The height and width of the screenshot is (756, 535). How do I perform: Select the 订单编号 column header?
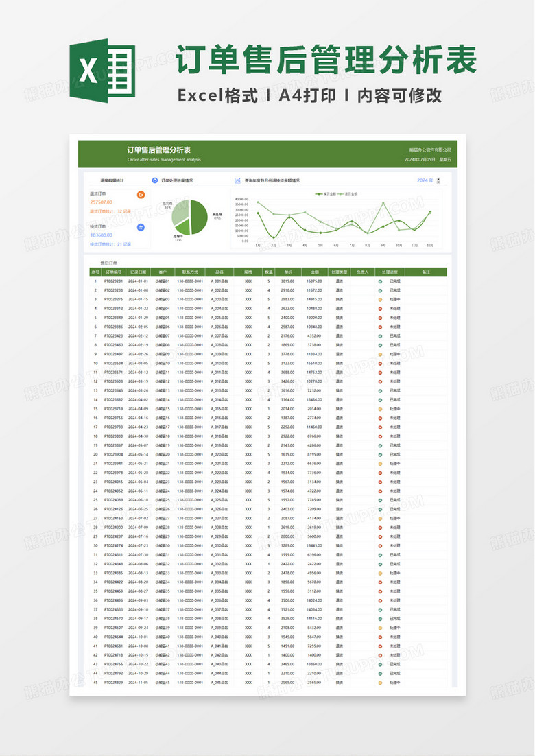[x=113, y=272]
